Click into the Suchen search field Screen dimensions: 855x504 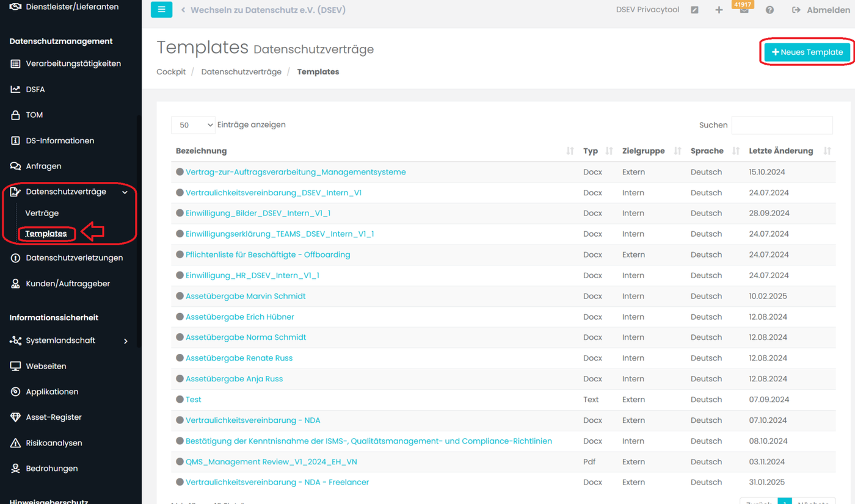pos(782,125)
